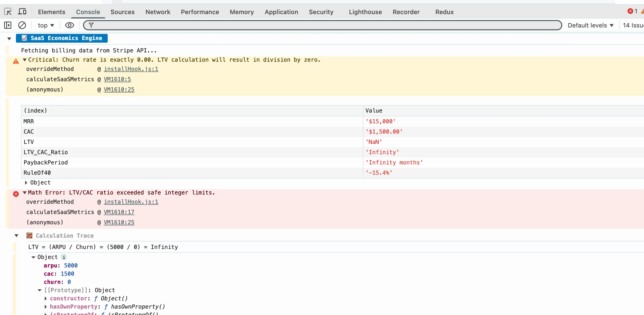Click the LTV = (ARPU / Churn) log line
Image resolution: width=644 pixels, height=315 pixels.
click(x=103, y=247)
